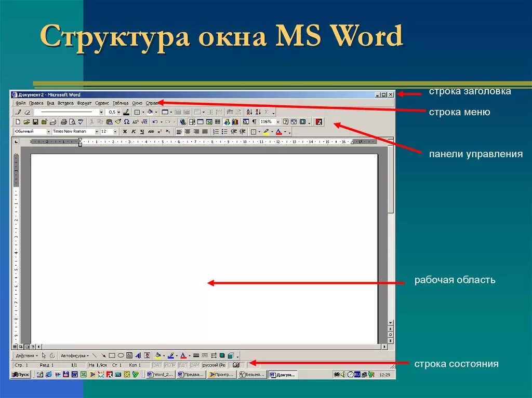Click the Paste clipboard icon
The image size is (532, 398).
(x=109, y=122)
